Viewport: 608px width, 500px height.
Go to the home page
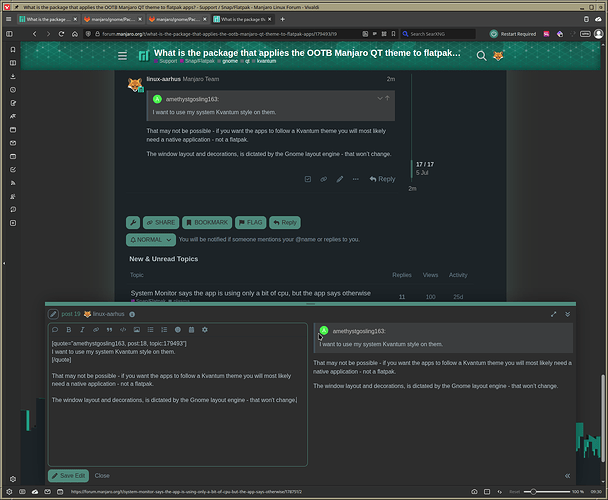75,34
